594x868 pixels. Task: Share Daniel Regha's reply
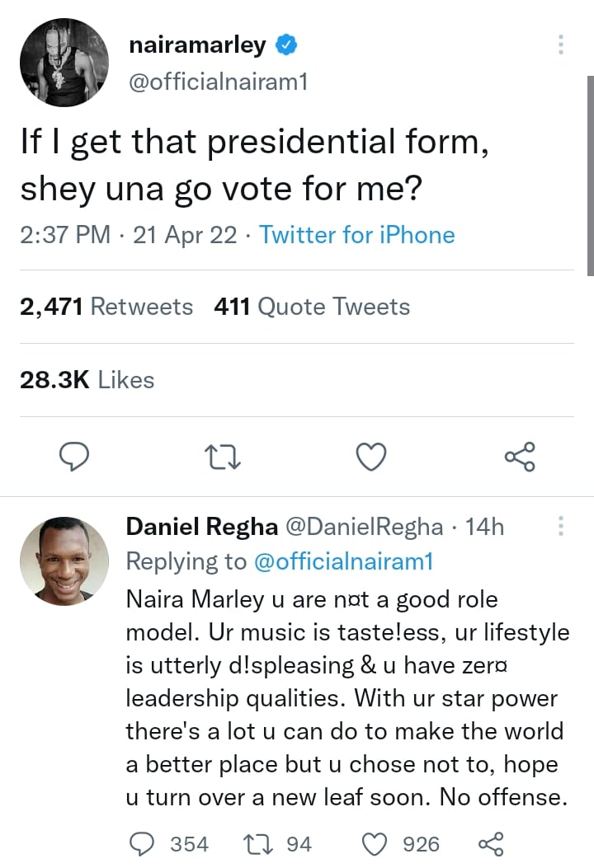tap(490, 844)
